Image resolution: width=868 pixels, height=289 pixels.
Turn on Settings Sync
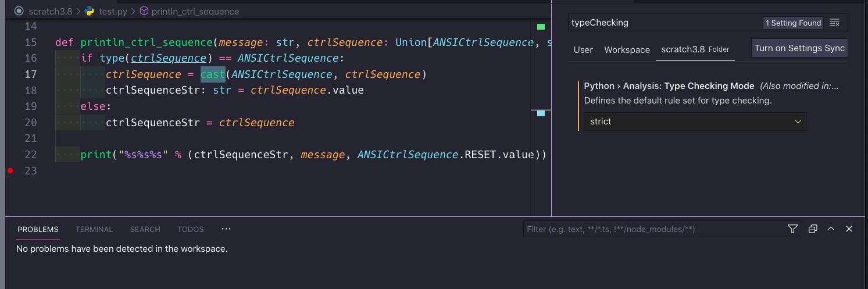(x=799, y=48)
